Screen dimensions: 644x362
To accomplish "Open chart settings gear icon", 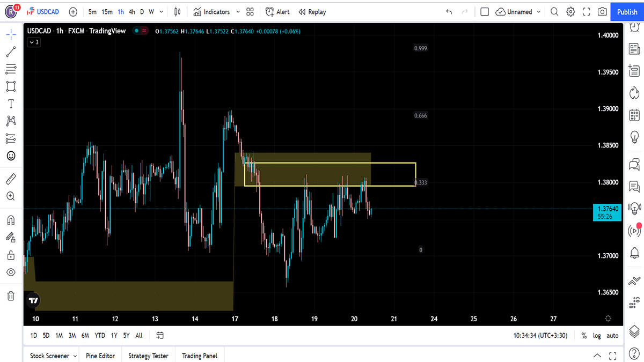I will tap(570, 12).
